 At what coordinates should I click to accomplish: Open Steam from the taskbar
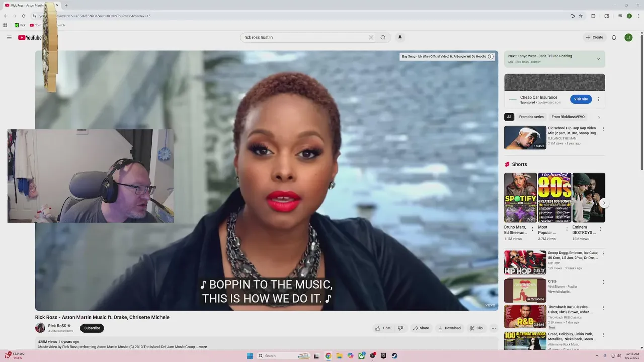point(394,356)
